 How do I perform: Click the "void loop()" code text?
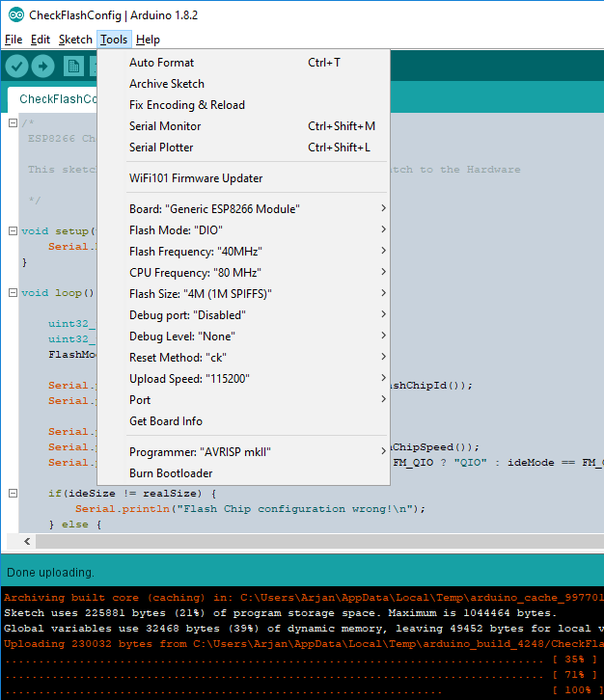coord(58,293)
